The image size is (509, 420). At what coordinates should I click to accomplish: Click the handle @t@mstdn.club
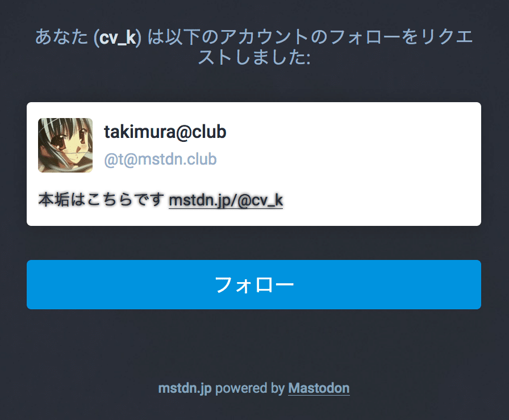tap(160, 159)
